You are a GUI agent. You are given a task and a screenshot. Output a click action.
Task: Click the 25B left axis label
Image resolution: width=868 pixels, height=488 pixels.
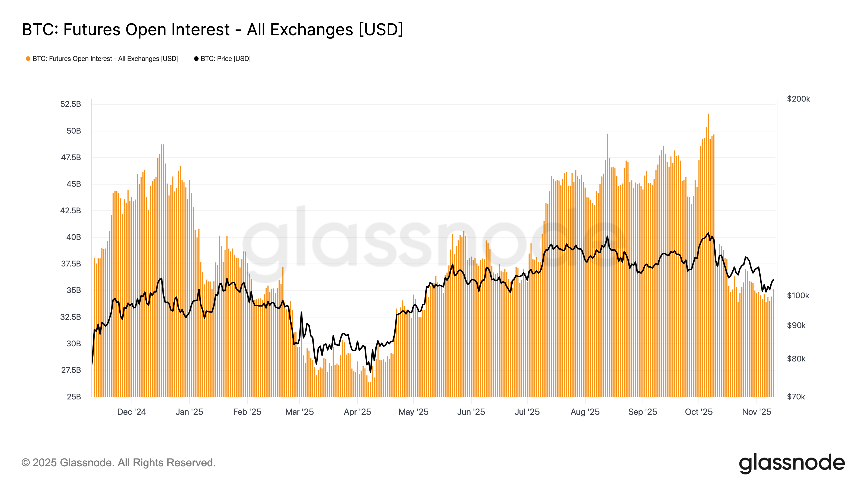[74, 397]
